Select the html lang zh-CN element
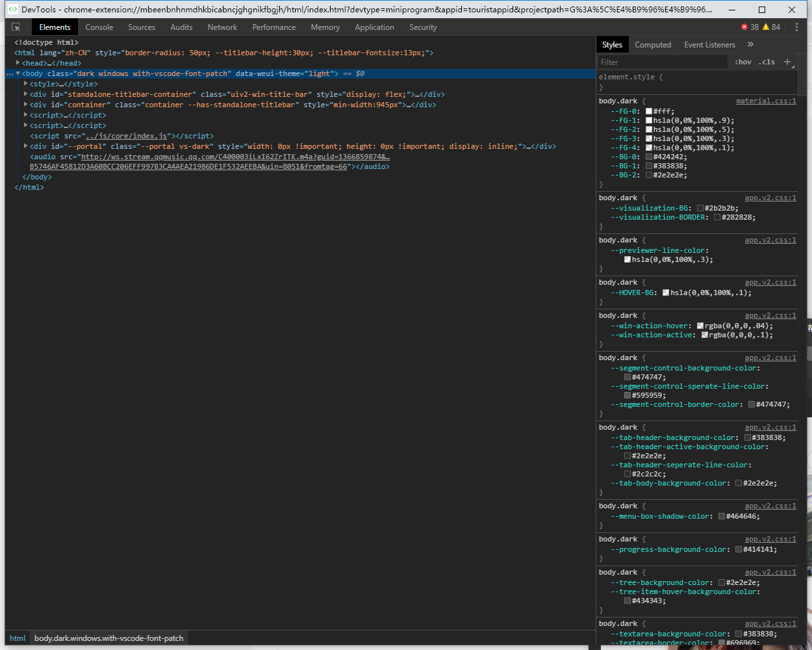 click(223, 53)
